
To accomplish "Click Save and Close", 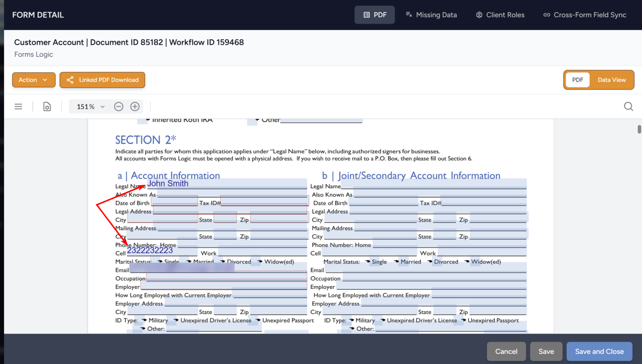I will pos(599,351).
